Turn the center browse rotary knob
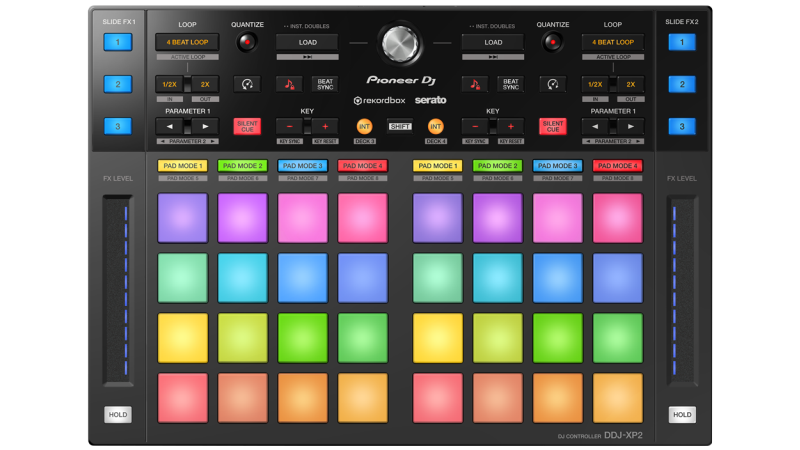This screenshot has height=450, width=800. pos(400,43)
